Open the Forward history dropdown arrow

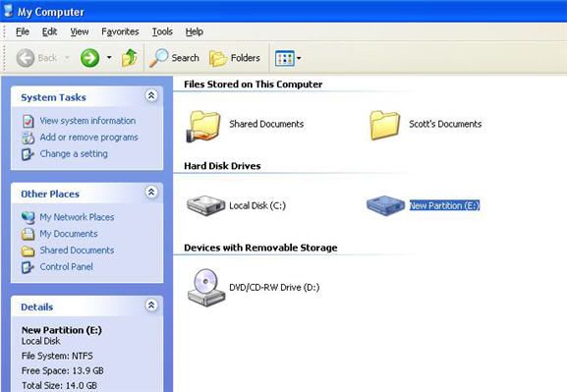[109, 58]
